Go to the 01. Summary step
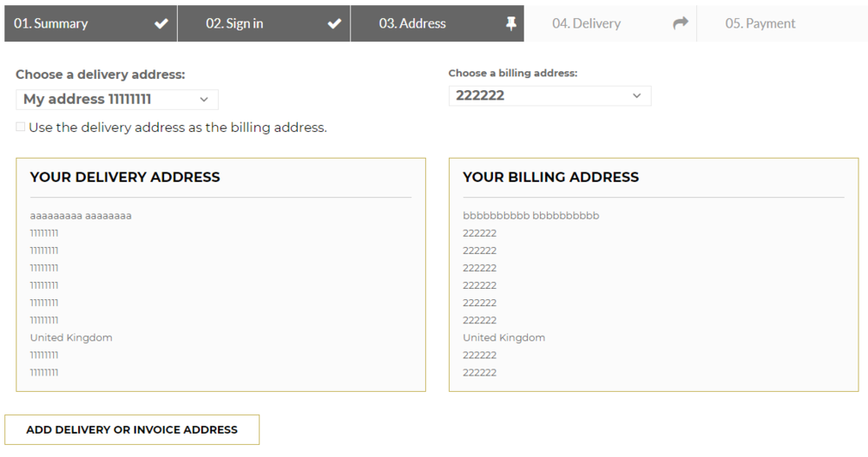Viewport: 868px width, 457px height. [x=51, y=23]
